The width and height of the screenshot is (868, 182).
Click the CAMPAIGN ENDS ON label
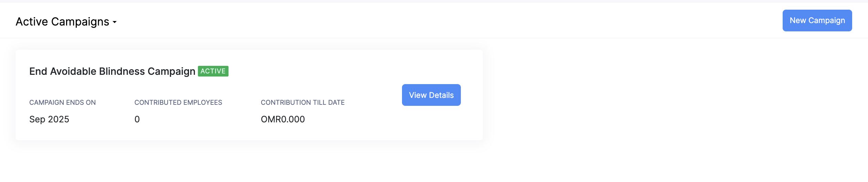tap(62, 102)
